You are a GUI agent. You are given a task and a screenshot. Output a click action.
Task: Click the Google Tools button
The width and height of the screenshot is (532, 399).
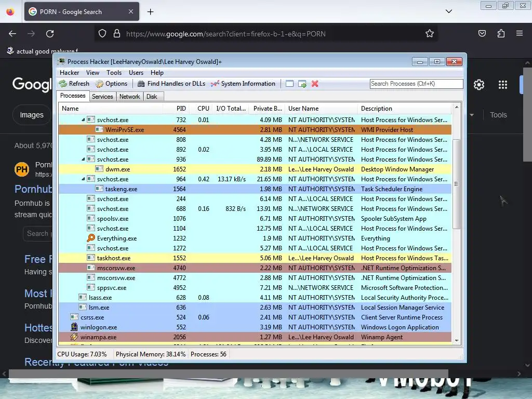pyautogui.click(x=498, y=115)
